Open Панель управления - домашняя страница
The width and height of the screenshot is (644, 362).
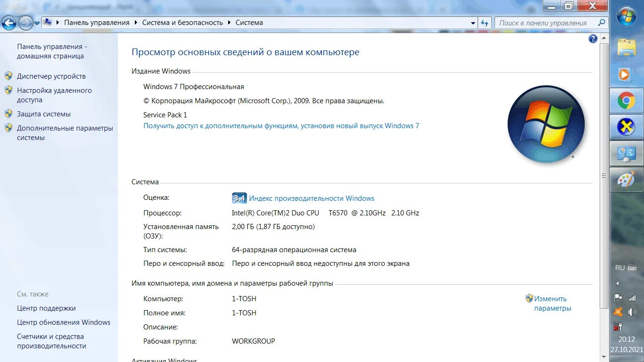click(x=52, y=51)
